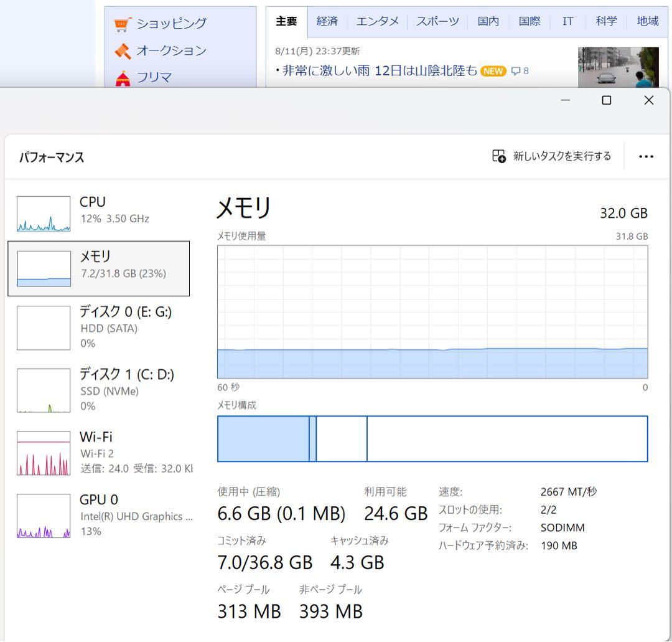Viewport: 672px width, 642px height.
Task: Open the ディスク 0 (E: G:) performance graph
Action: click(100, 327)
